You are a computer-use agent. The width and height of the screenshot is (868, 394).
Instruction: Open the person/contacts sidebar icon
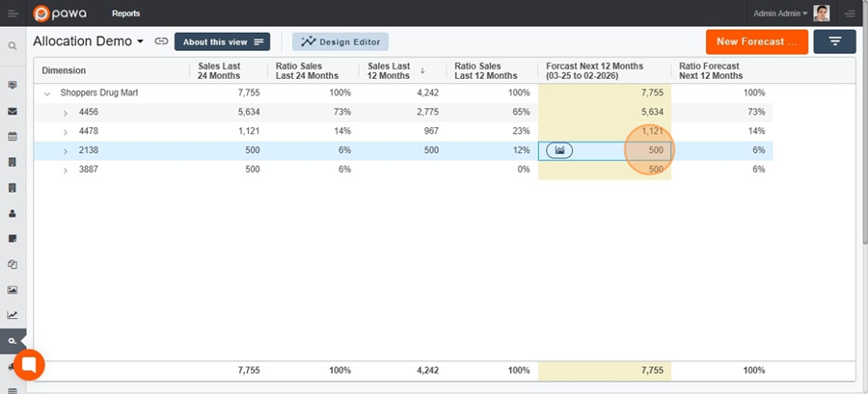13,213
